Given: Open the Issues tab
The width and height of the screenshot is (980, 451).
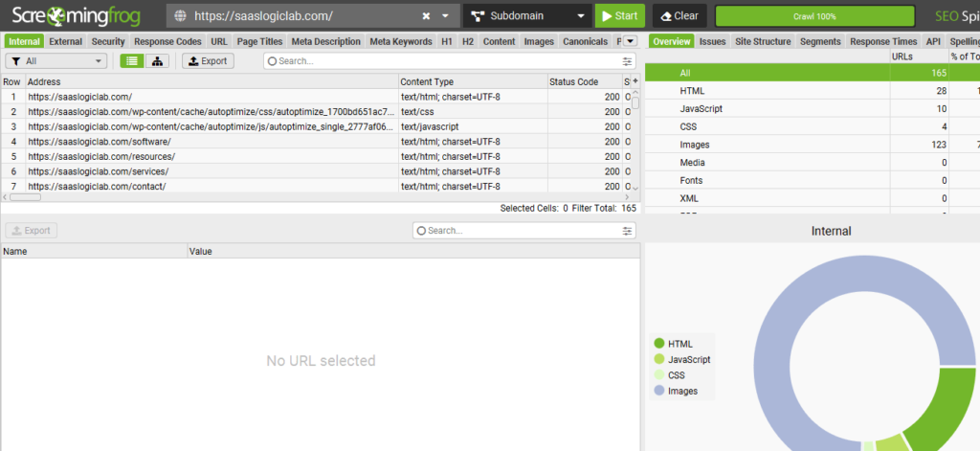Looking at the screenshot, I should click(x=712, y=41).
